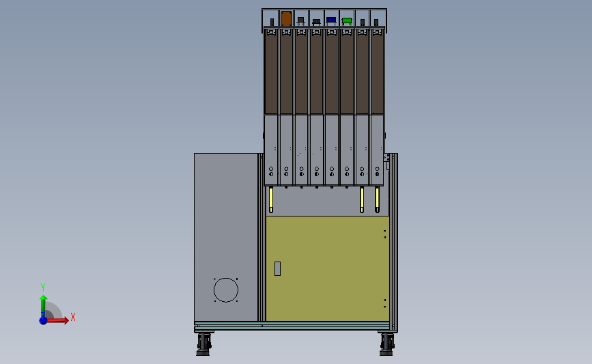
Task: Select the light blue base frame rail
Action: pyautogui.click(x=292, y=325)
